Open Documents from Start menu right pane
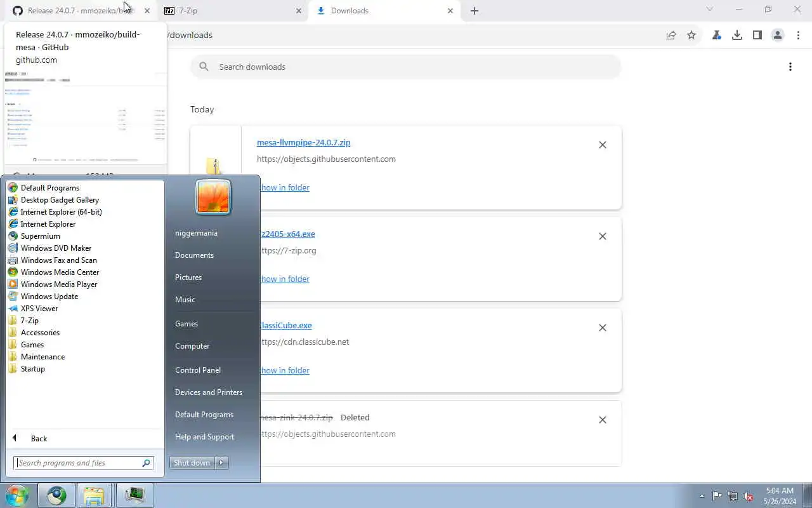The image size is (812, 508). click(x=194, y=255)
